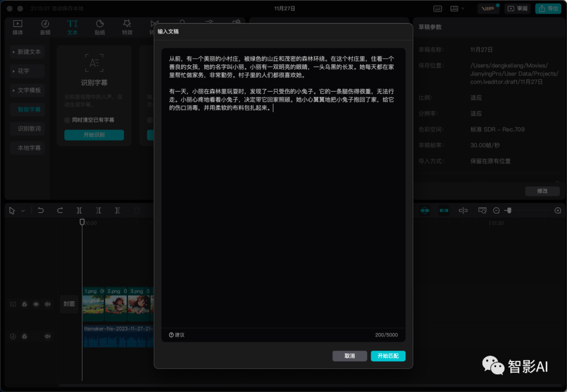Select the split clip tool
Screen dimensions: 567x392
tap(79, 210)
